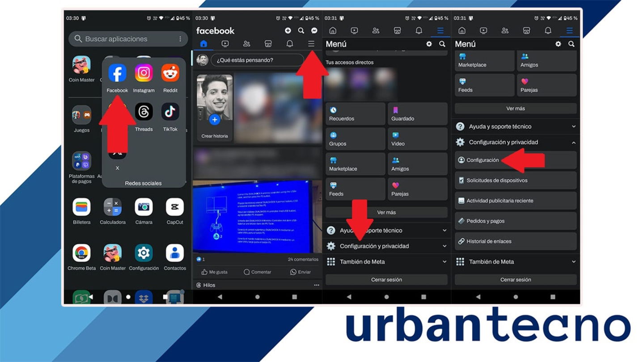This screenshot has width=644, height=362.
Task: Expand También de Meta in fourth screenshot
Action: 516,262
